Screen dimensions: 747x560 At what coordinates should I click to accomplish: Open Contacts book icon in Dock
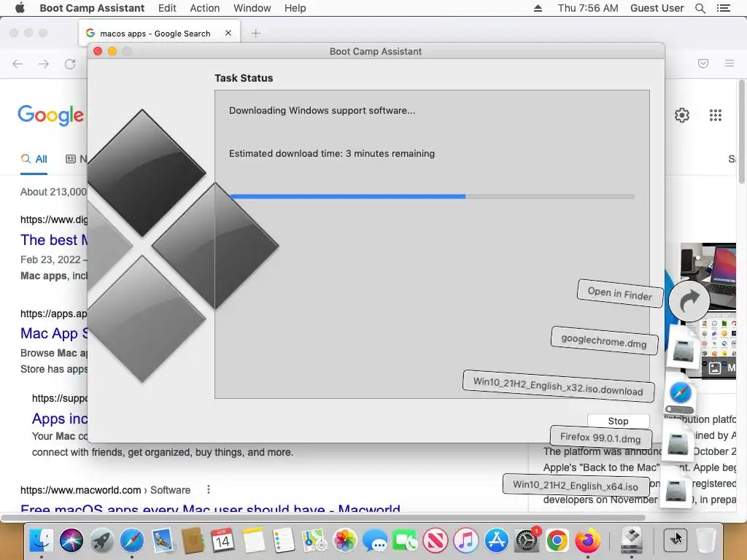click(x=193, y=541)
